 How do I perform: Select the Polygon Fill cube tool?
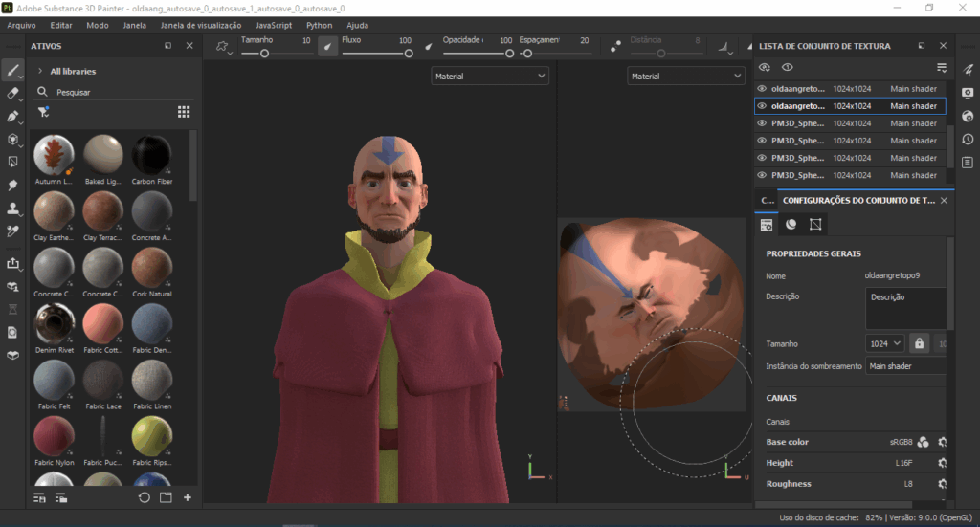coord(12,140)
